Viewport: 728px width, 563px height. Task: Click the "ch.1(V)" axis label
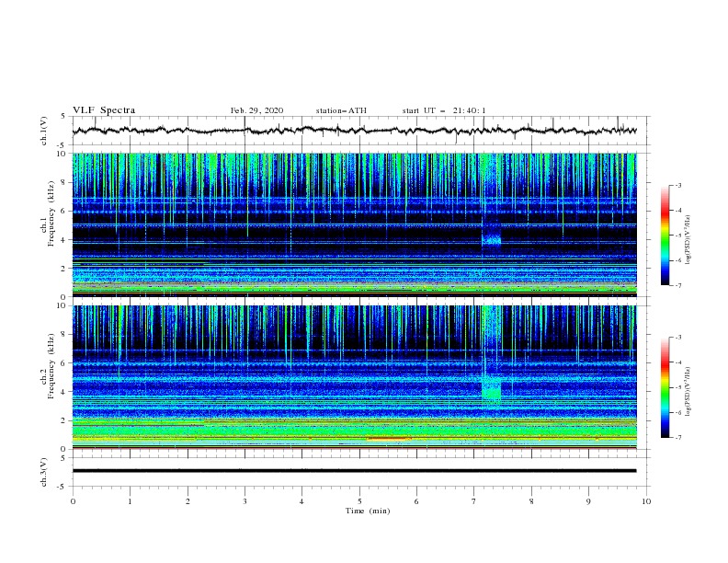[x=44, y=131]
